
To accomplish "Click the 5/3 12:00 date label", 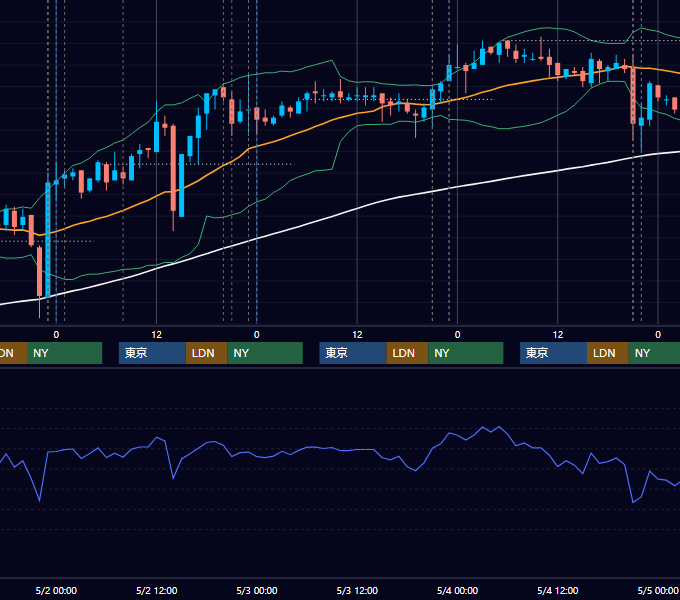I will [357, 590].
